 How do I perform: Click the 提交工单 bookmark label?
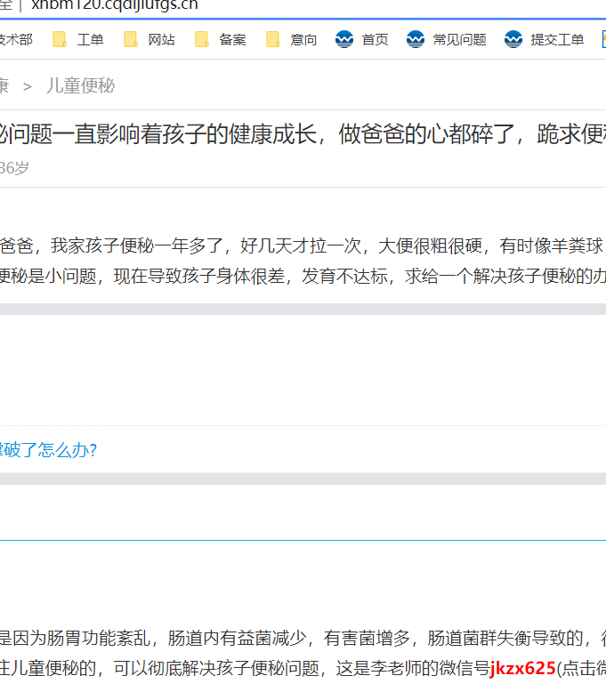coord(557,39)
